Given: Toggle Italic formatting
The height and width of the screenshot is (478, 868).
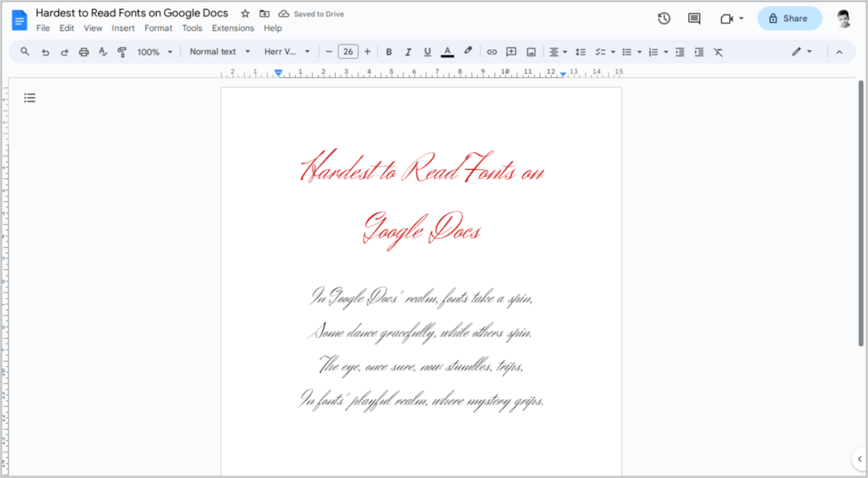Looking at the screenshot, I should (408, 52).
